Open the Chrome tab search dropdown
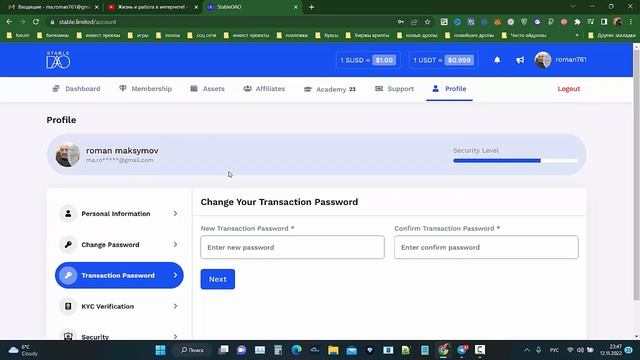This screenshot has height=360, width=640. [x=573, y=7]
